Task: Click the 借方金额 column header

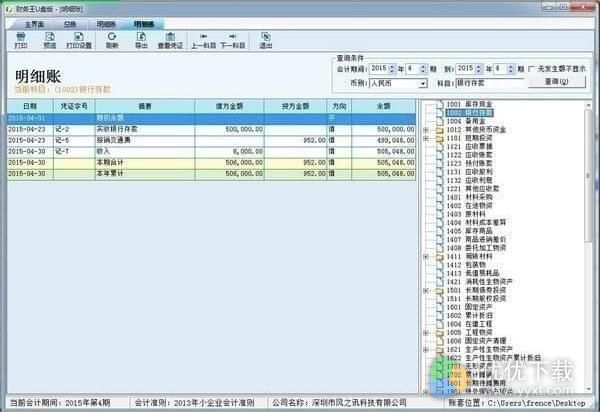Action: click(229, 106)
